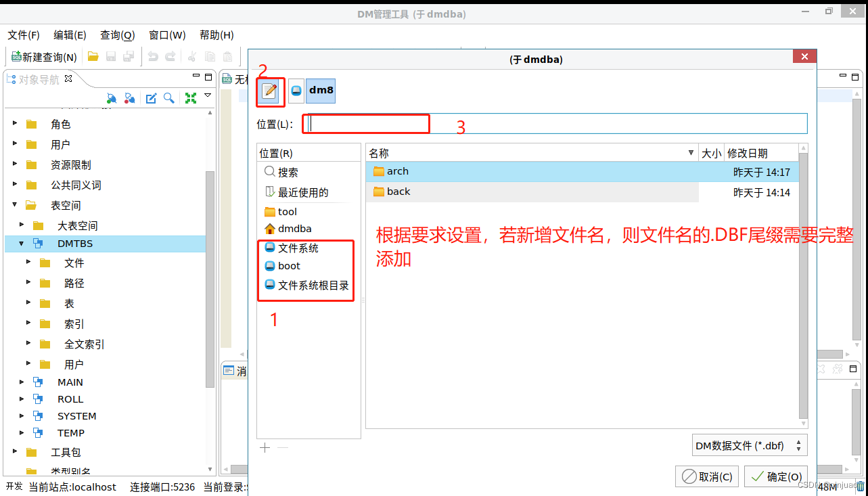
Task: Click the save floppy disk toolbar icon
Action: 111,57
